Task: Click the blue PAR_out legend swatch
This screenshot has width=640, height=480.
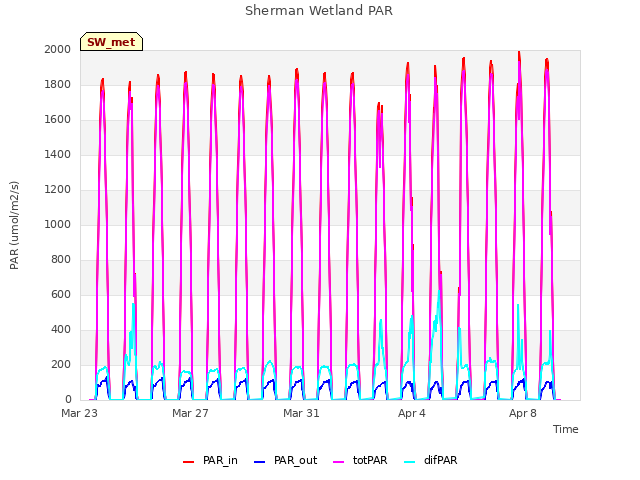Action: [259, 462]
